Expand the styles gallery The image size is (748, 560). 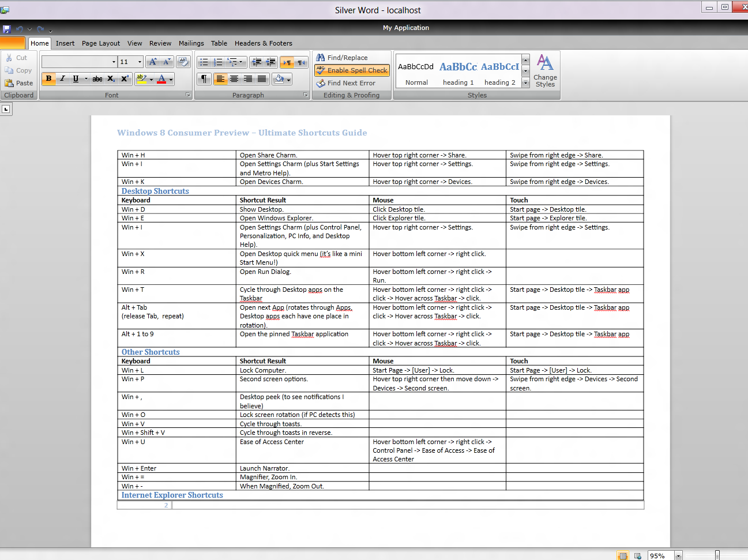point(525,83)
